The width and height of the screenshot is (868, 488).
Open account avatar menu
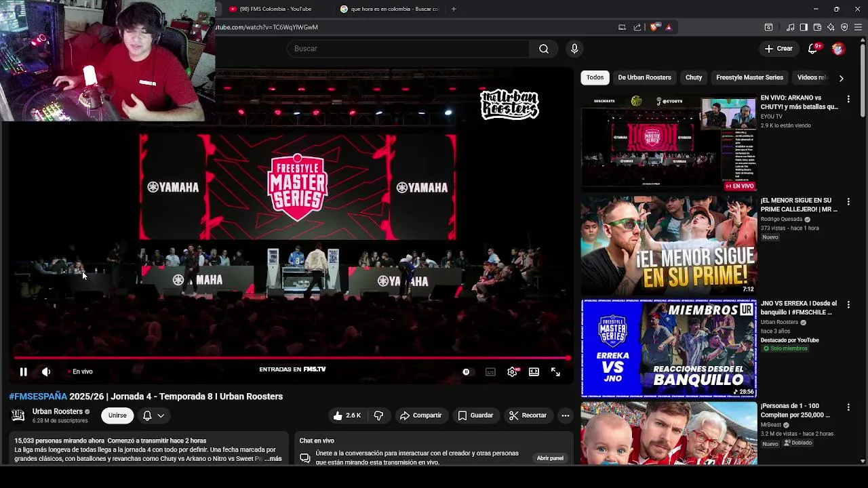pos(838,49)
